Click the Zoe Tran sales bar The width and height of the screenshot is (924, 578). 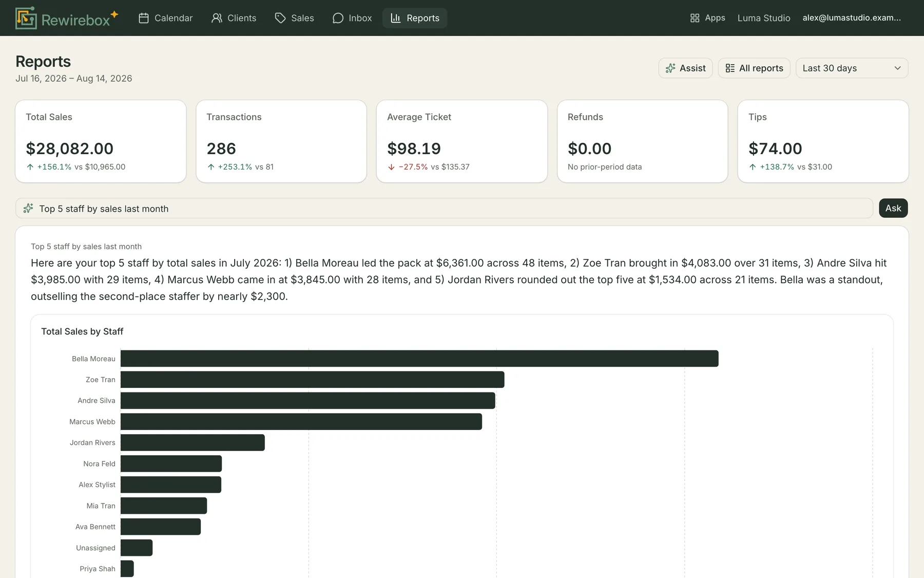tap(313, 380)
